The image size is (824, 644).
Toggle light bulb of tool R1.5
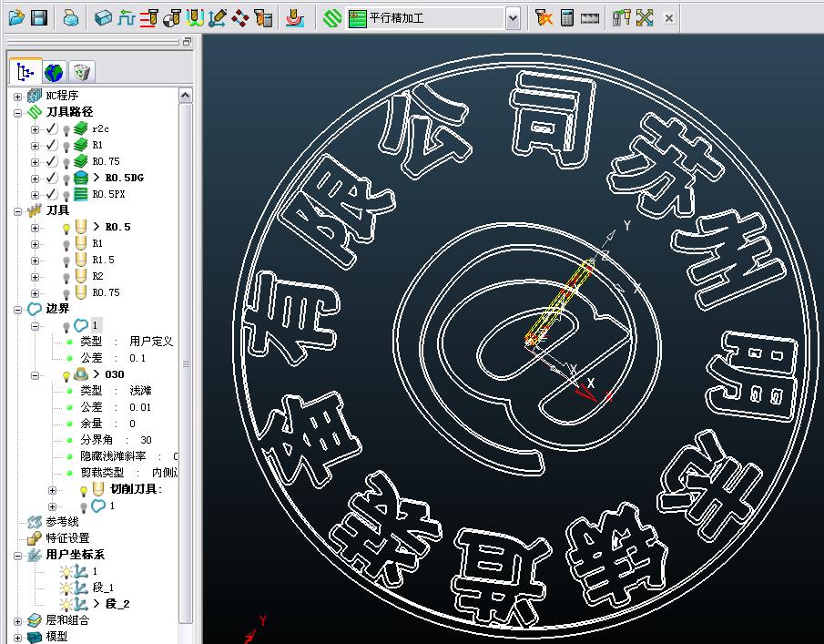pyautogui.click(x=66, y=261)
